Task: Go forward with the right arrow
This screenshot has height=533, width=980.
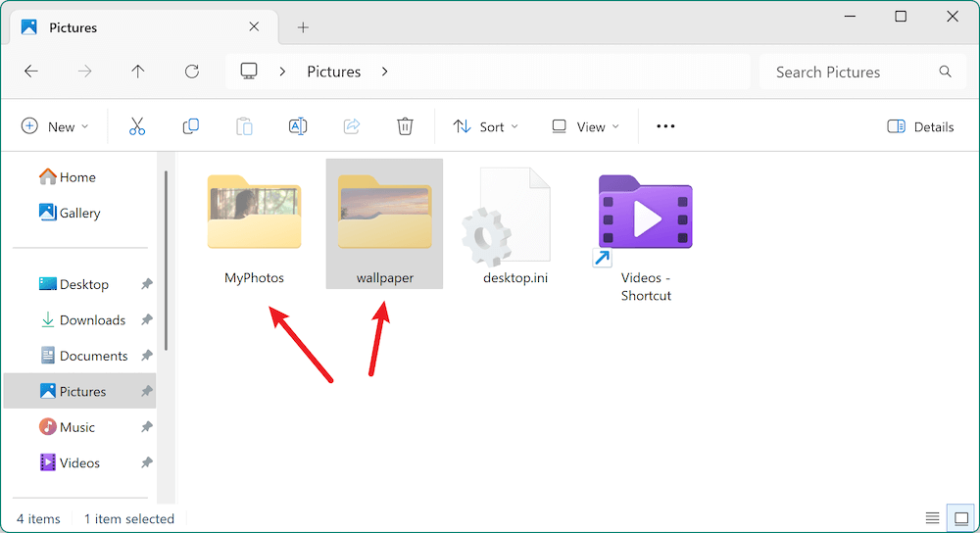Action: [84, 72]
